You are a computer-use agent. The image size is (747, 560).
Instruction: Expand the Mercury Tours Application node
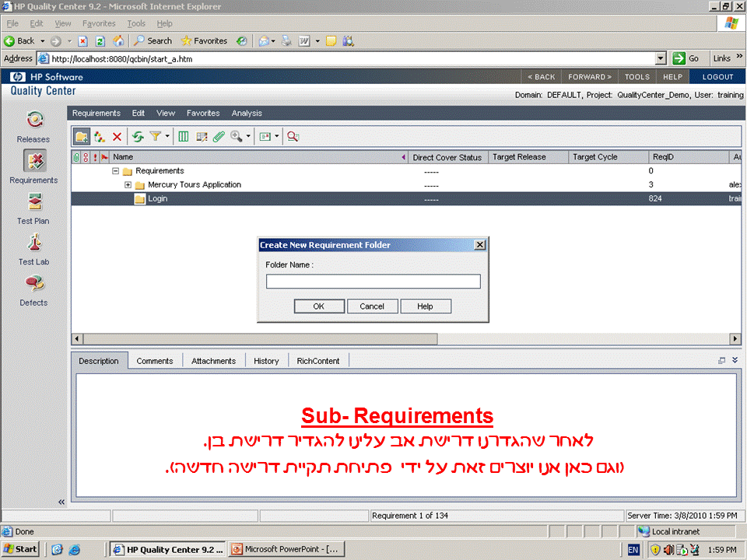(x=128, y=185)
